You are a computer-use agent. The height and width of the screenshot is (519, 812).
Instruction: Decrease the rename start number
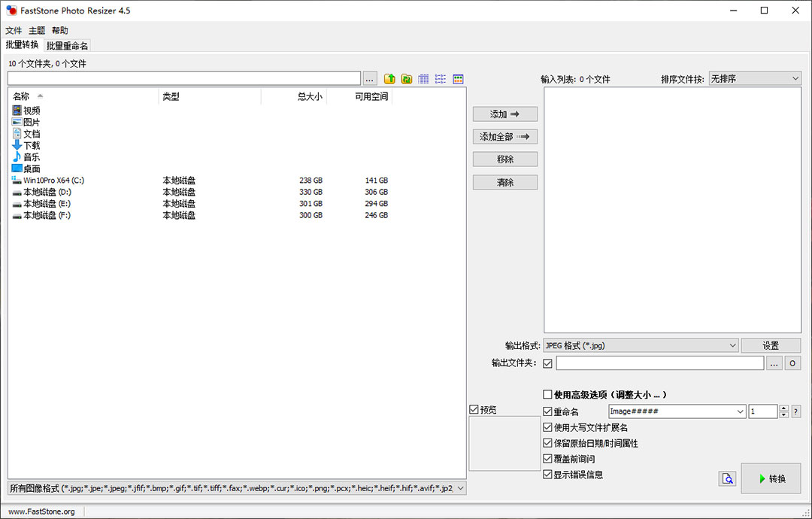784,414
